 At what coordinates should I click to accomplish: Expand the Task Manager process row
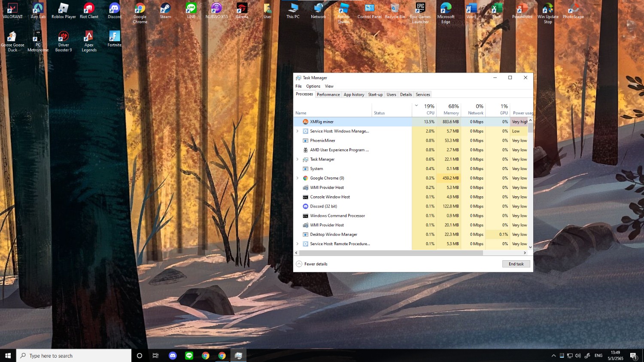[x=298, y=159]
